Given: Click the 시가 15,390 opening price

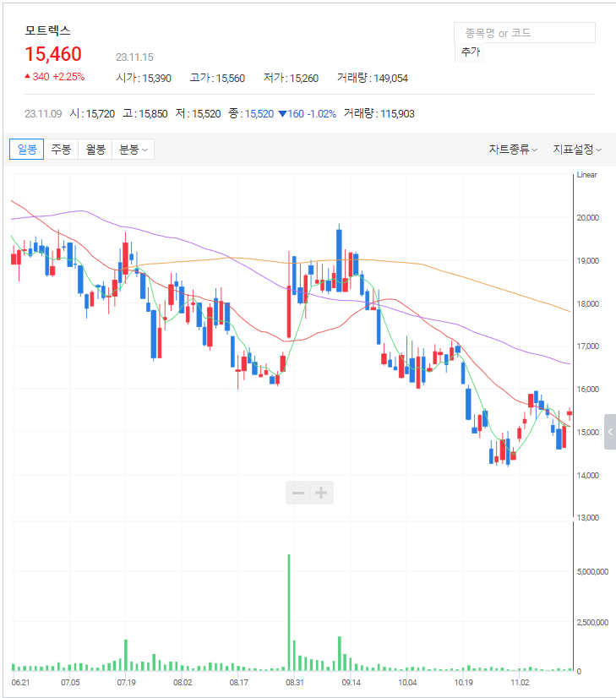Looking at the screenshot, I should click(x=144, y=78).
